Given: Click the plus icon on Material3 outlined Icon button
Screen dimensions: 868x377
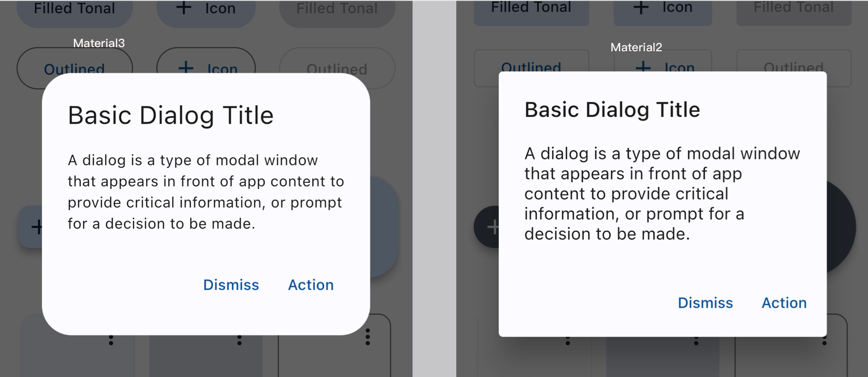Looking at the screenshot, I should point(186,67).
